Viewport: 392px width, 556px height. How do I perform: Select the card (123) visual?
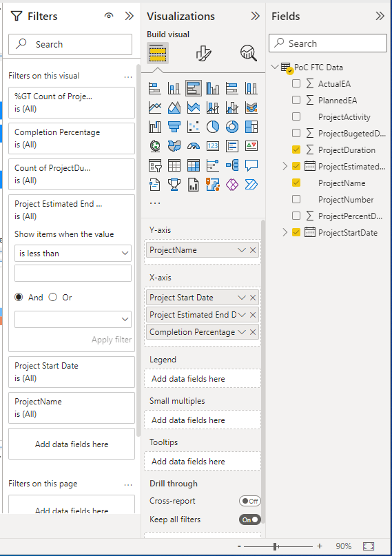coord(213,146)
